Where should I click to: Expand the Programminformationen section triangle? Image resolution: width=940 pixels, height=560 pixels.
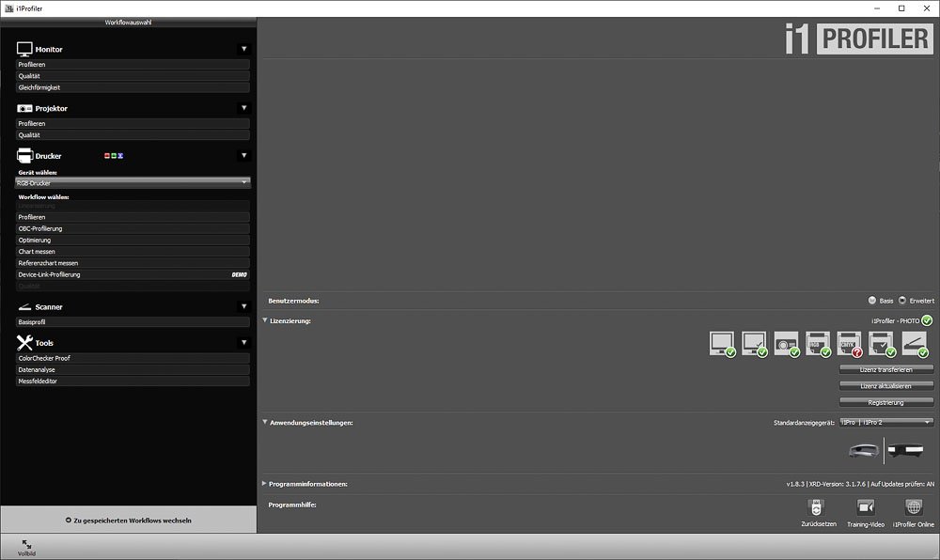pos(264,483)
